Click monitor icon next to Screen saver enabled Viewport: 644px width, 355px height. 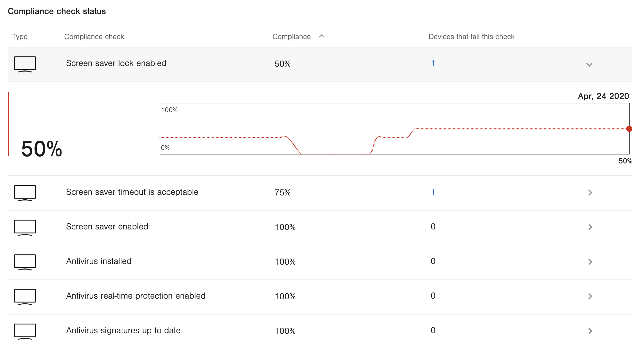click(25, 227)
